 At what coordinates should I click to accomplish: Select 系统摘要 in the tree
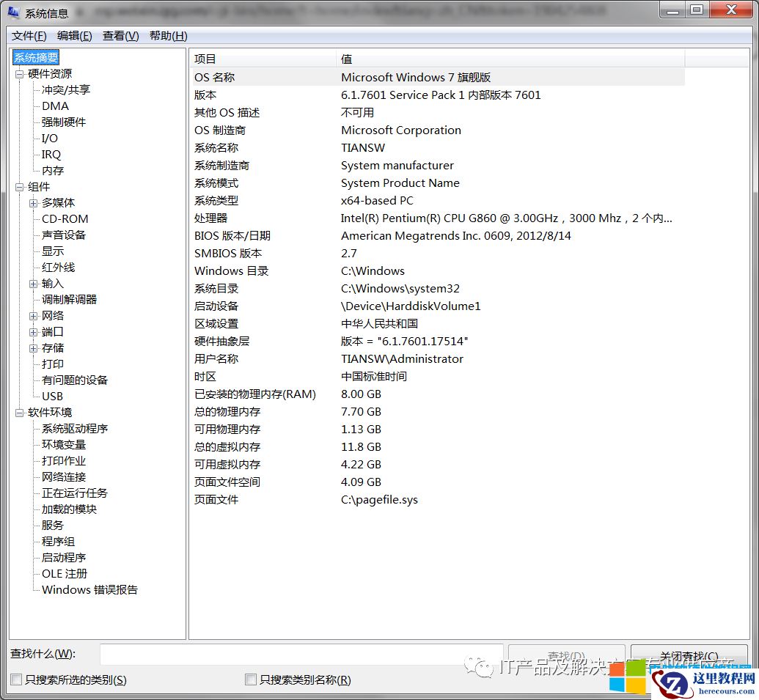36,58
